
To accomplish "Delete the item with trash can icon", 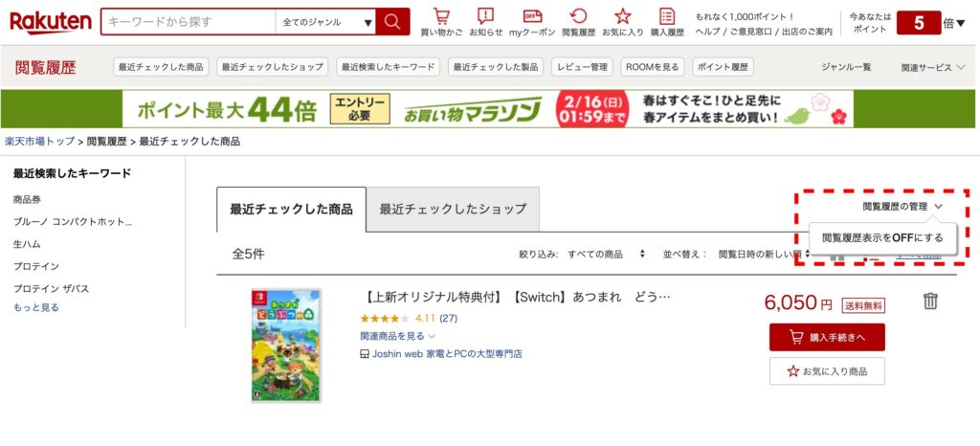I will pos(930,301).
